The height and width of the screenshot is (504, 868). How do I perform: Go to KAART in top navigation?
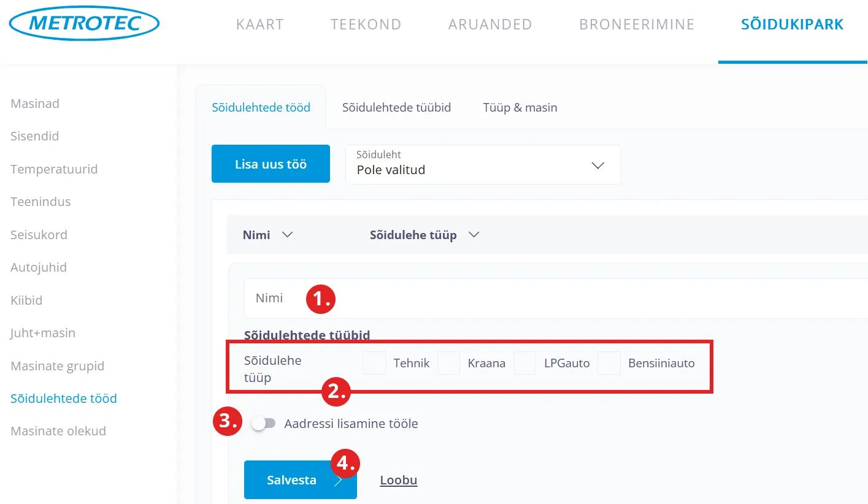pyautogui.click(x=259, y=25)
